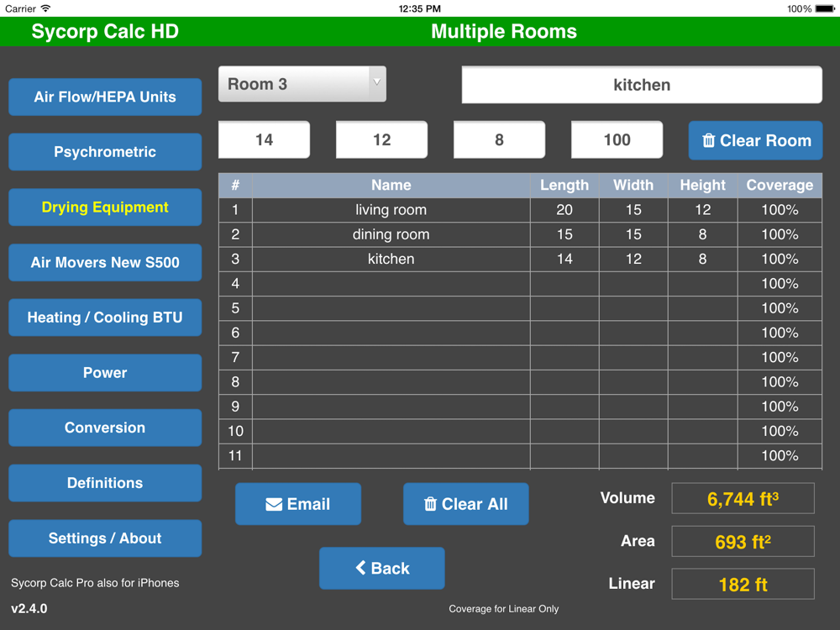The width and height of the screenshot is (840, 630).
Task: Click the Volume result 6,744 ft³
Action: pyautogui.click(x=743, y=499)
